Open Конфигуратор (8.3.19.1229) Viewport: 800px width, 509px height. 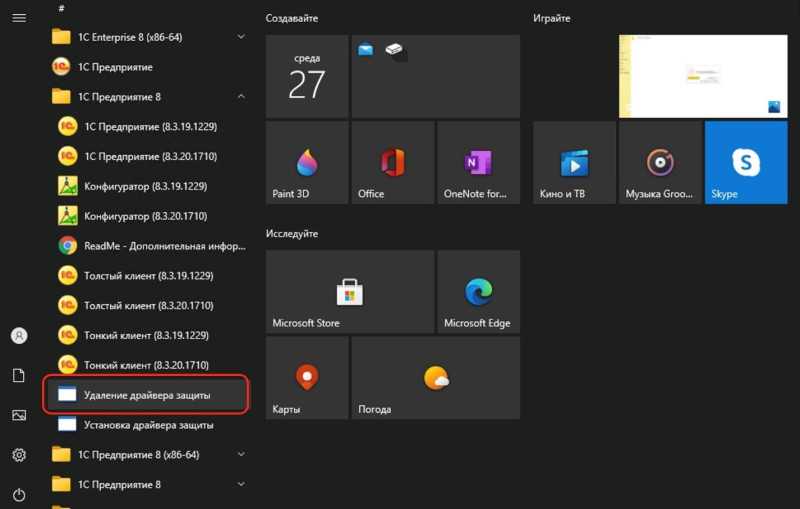[x=148, y=186]
